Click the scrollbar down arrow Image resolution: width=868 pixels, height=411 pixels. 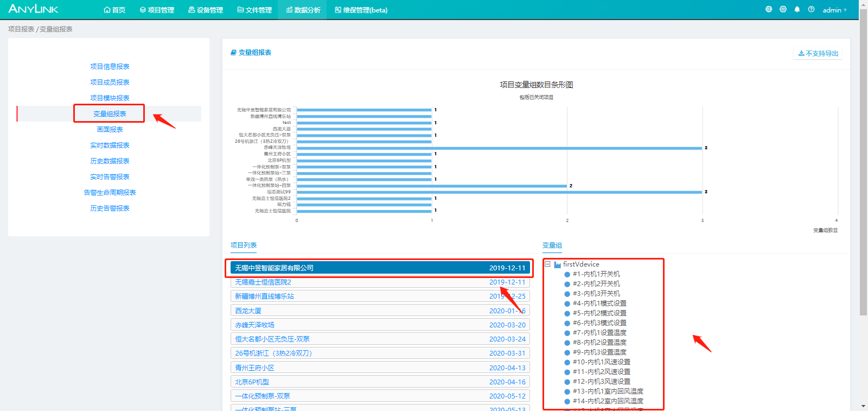tap(863, 407)
